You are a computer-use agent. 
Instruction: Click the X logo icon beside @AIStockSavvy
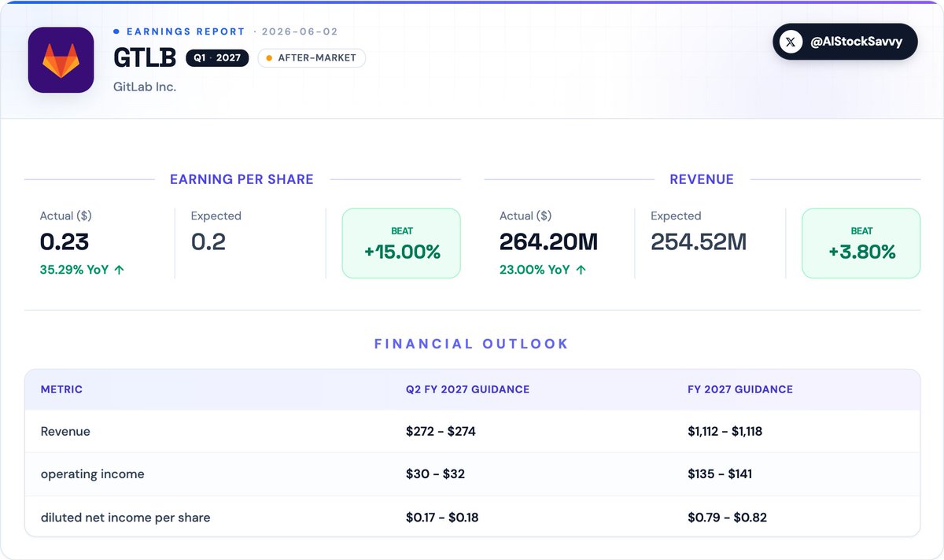[x=791, y=42]
